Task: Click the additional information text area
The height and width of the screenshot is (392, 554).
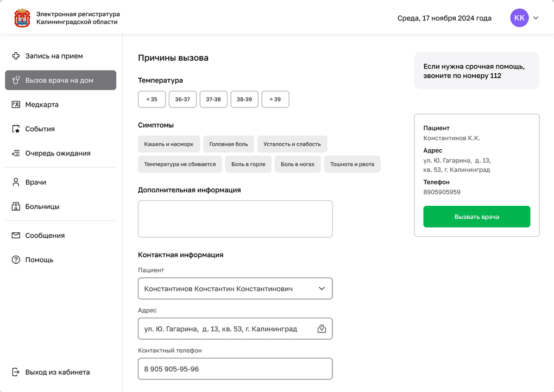Action: pyautogui.click(x=235, y=219)
